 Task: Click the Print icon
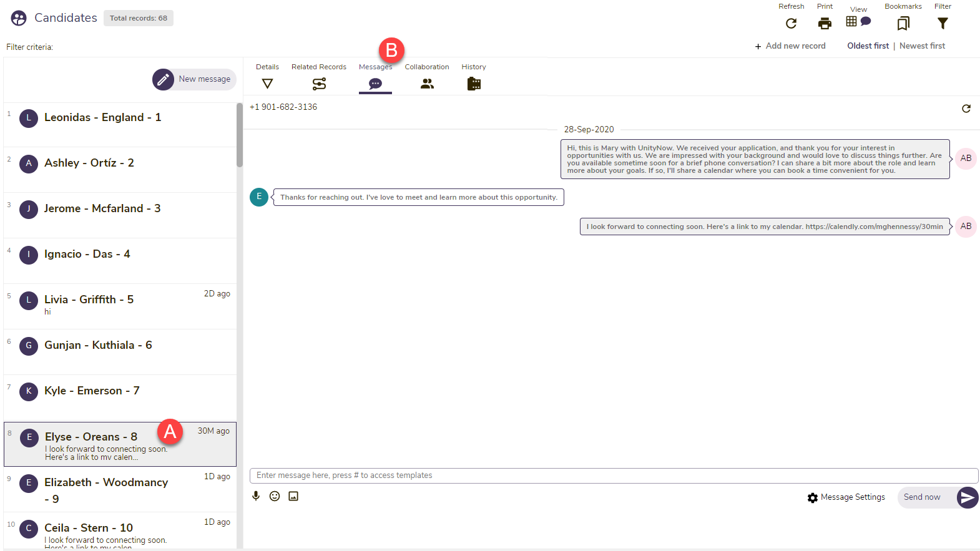tap(825, 24)
